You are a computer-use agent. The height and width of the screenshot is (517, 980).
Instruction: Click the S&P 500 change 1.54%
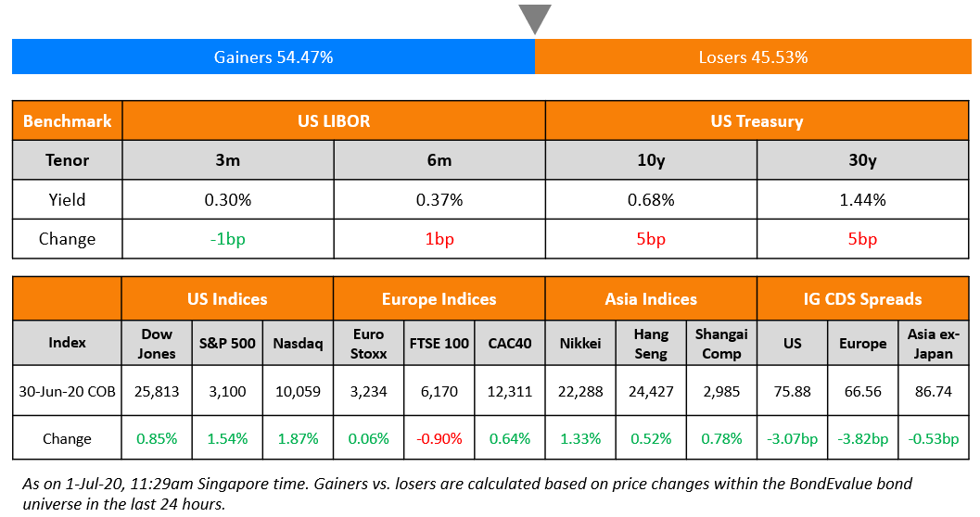pos(227,438)
